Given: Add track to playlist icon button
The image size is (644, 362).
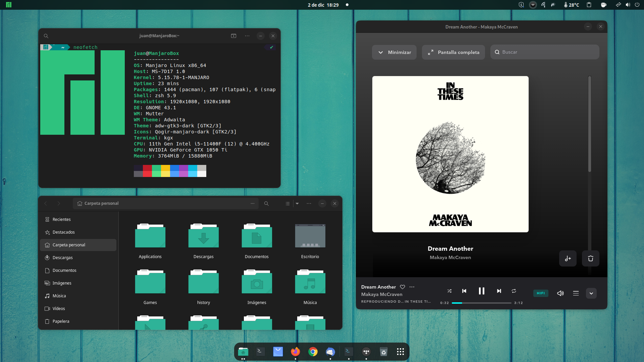Looking at the screenshot, I should click(x=568, y=258).
